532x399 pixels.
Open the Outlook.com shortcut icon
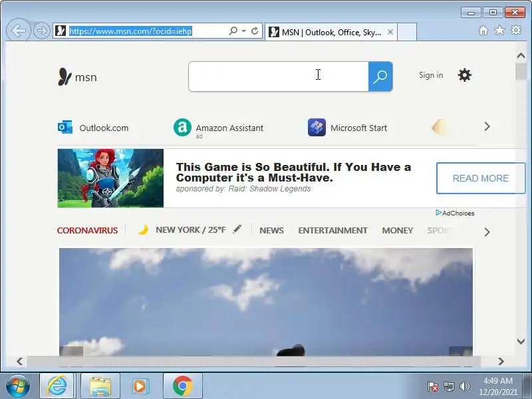(65, 127)
